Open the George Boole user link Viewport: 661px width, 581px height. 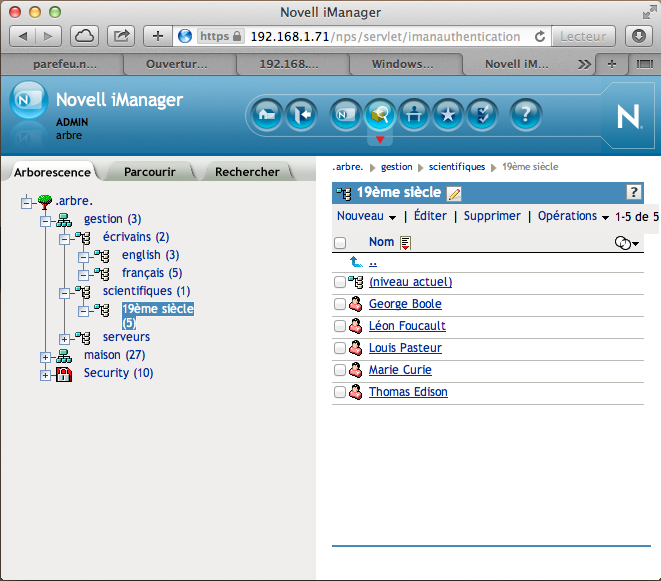click(405, 304)
